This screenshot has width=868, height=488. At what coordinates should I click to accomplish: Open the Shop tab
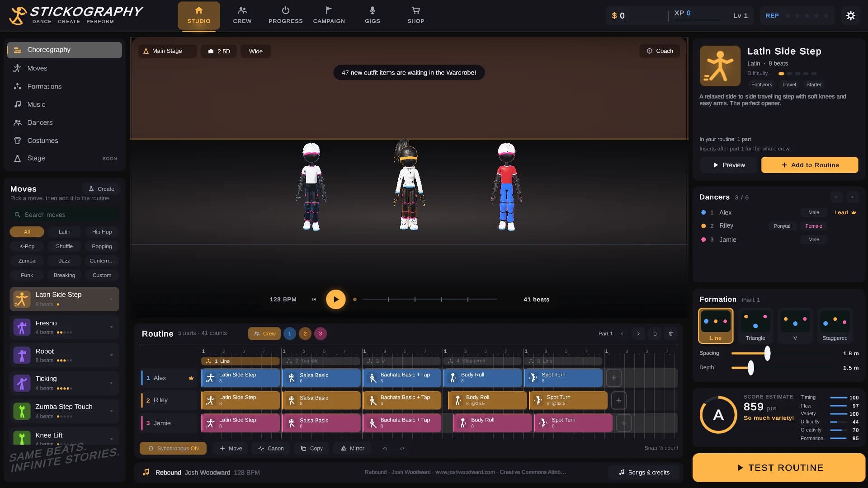point(416,16)
